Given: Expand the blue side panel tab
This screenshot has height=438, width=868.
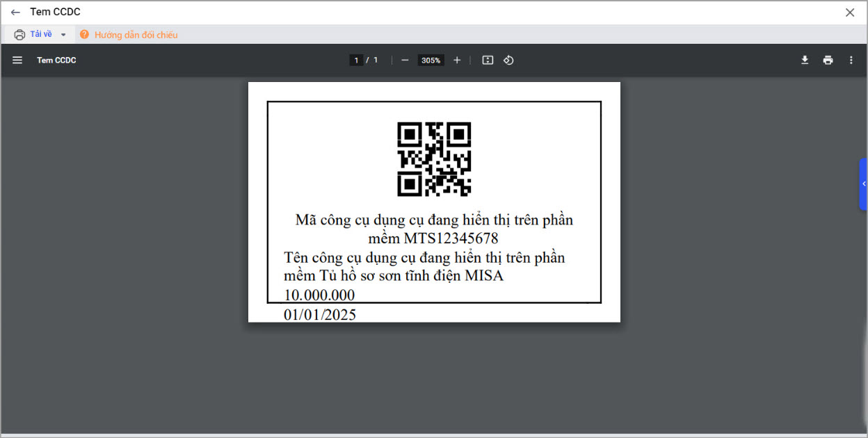Looking at the screenshot, I should pyautogui.click(x=863, y=184).
